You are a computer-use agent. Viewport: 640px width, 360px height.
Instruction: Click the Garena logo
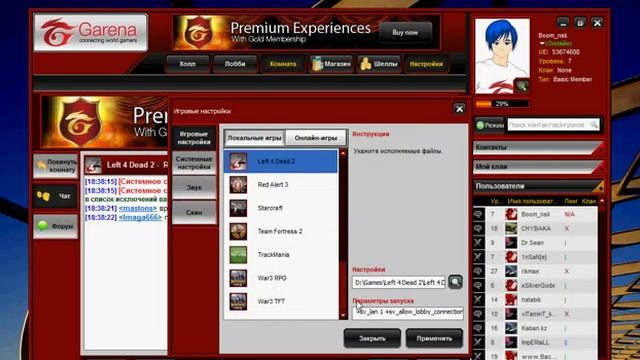click(90, 33)
